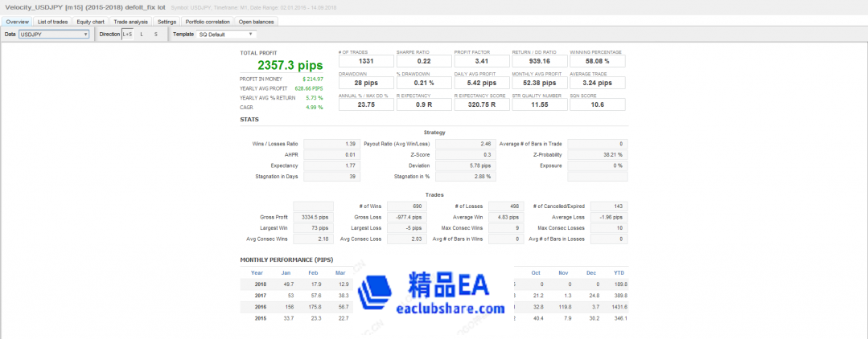This screenshot has width=868, height=339.
Task: Click the Average Loss value -1.96 pips
Action: coord(609,218)
